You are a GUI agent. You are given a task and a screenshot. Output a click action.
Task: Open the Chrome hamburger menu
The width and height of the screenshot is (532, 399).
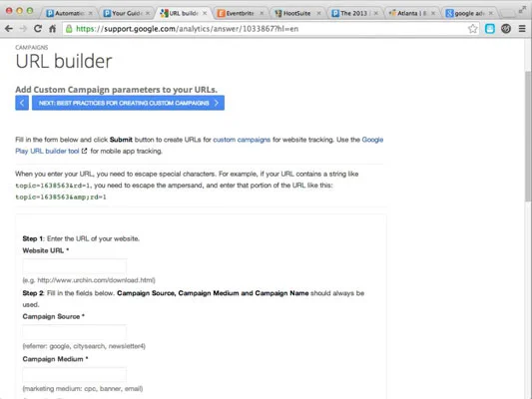tap(522, 29)
